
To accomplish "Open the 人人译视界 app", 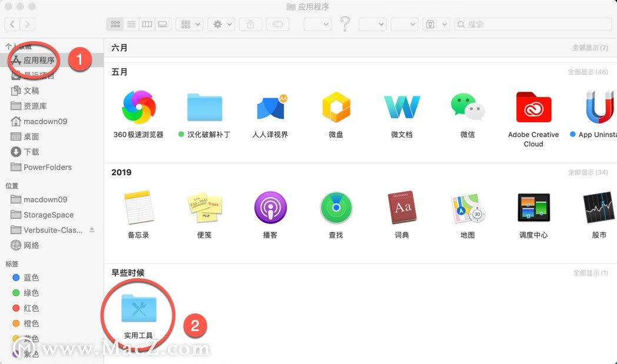I will (x=271, y=107).
